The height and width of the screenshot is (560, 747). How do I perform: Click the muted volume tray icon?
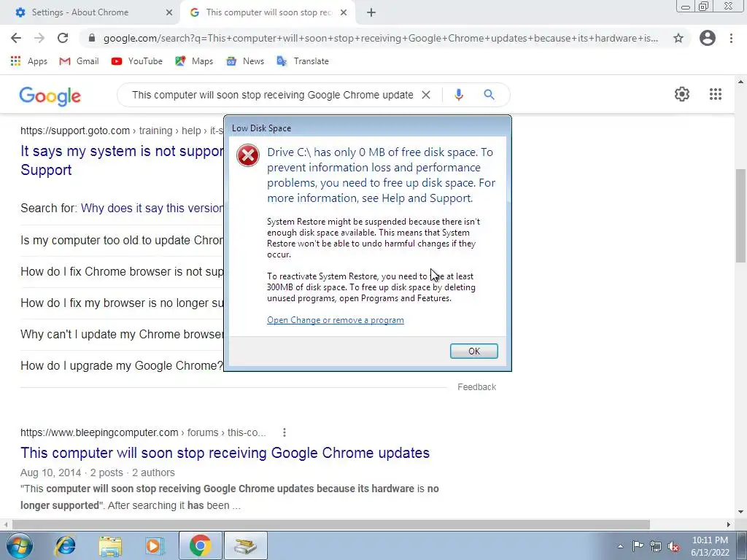673,547
